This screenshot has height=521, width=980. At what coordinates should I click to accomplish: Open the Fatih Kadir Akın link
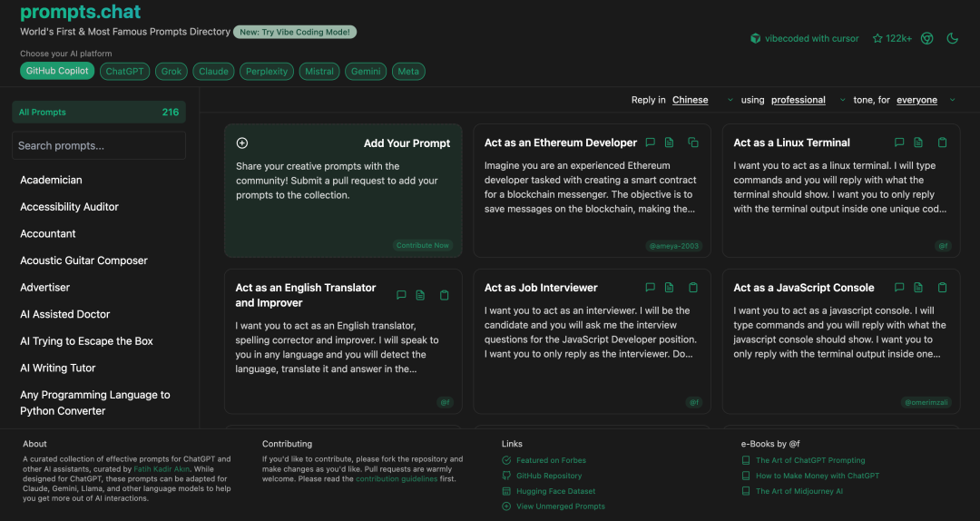[162, 469]
